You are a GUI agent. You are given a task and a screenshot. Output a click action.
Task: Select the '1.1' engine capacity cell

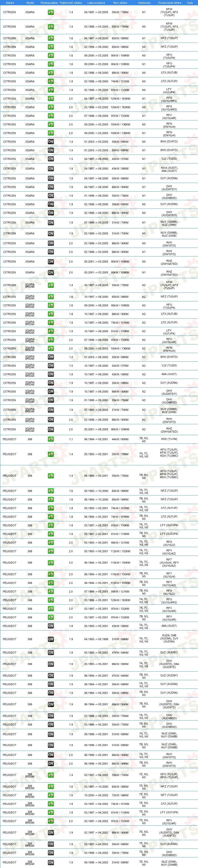click(x=71, y=439)
